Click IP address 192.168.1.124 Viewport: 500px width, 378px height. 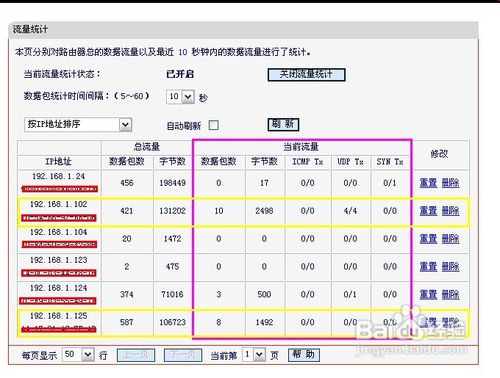[x=58, y=288]
